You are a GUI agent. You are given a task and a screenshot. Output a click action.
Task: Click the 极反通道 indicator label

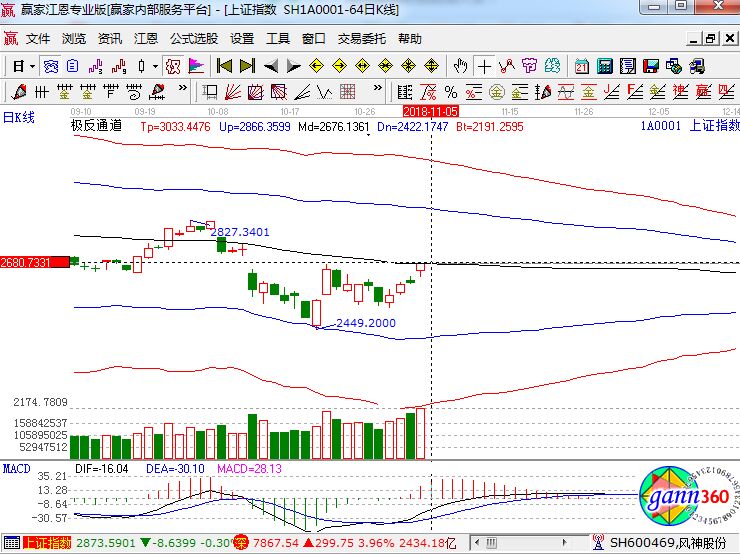click(x=96, y=126)
